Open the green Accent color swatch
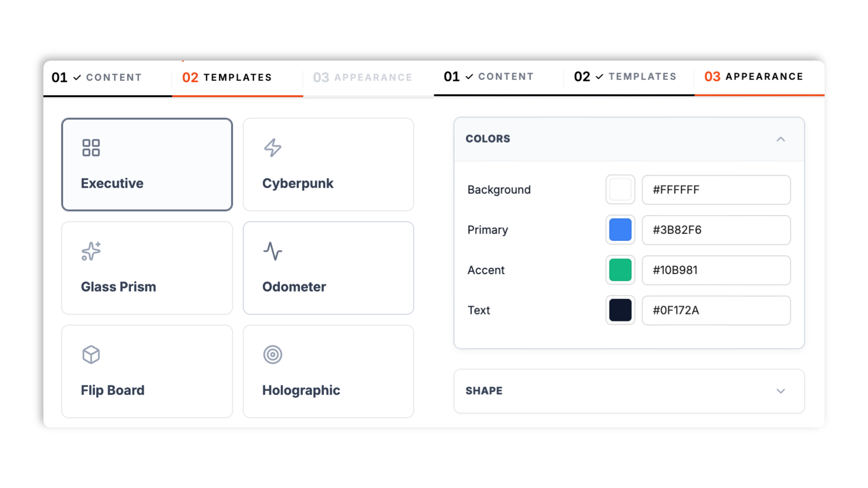This screenshot has height=488, width=868. [x=620, y=270]
